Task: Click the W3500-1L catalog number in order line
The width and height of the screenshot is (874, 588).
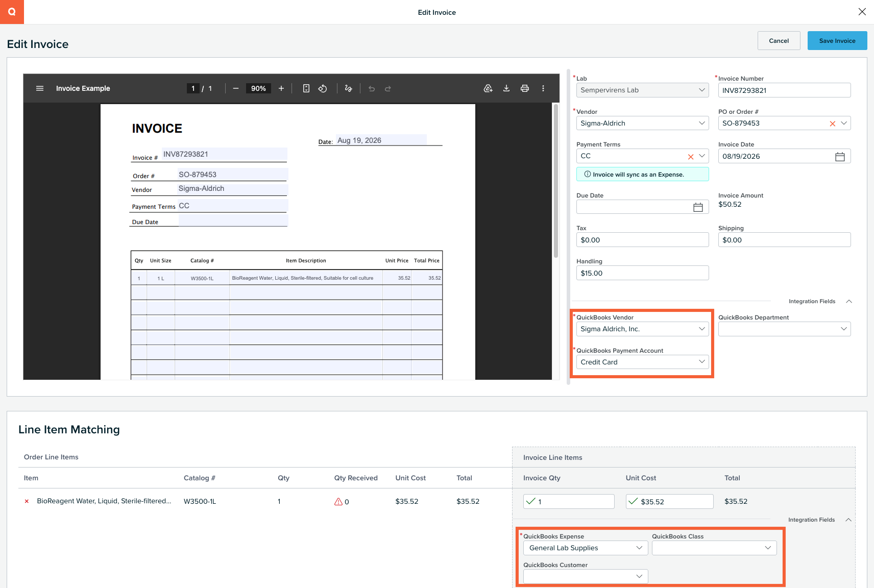Action: 200,502
